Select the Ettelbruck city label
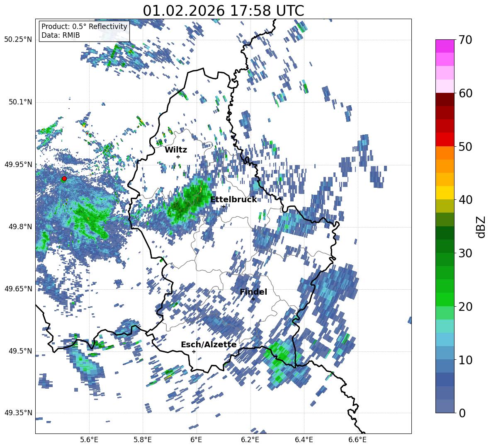 click(233, 200)
